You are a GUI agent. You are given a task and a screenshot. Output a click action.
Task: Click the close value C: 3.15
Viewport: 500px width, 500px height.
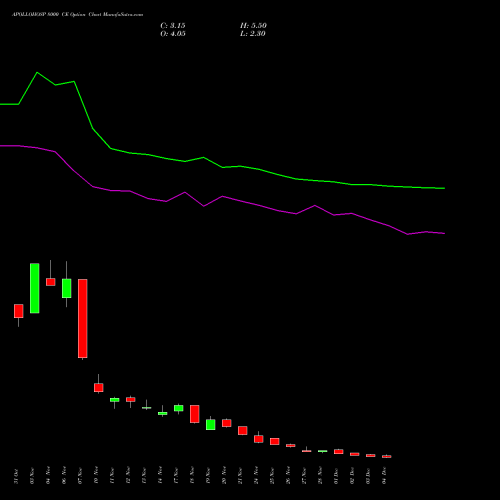click(x=173, y=26)
